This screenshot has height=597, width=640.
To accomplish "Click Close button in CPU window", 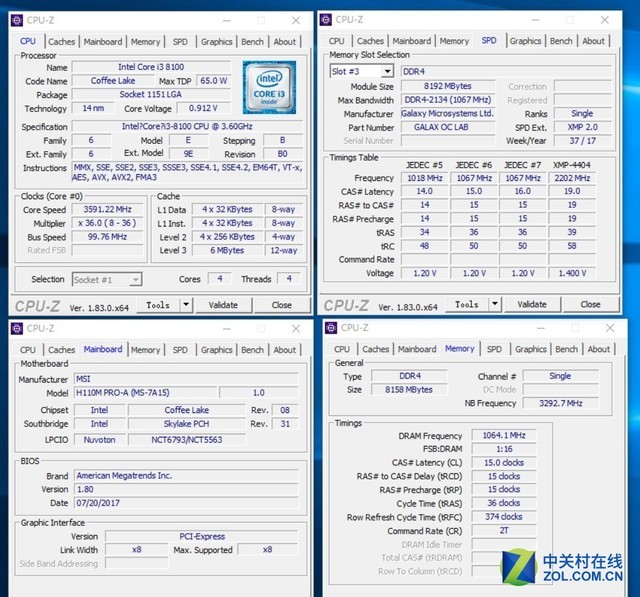I will coord(282,305).
